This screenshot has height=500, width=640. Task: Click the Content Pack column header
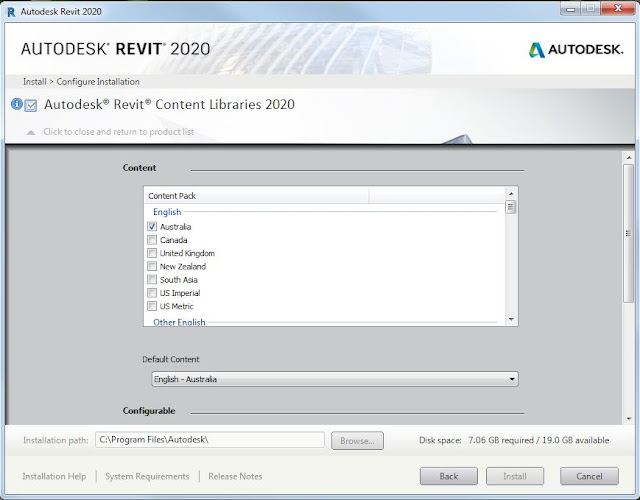point(256,196)
